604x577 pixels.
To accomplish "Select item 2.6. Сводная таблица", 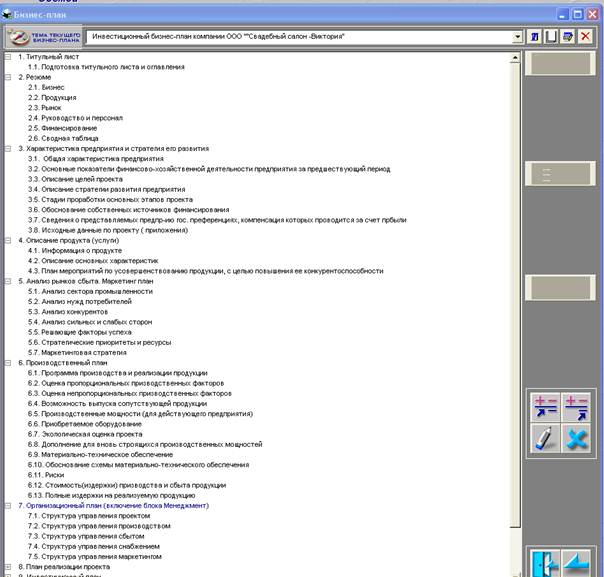I will click(63, 138).
